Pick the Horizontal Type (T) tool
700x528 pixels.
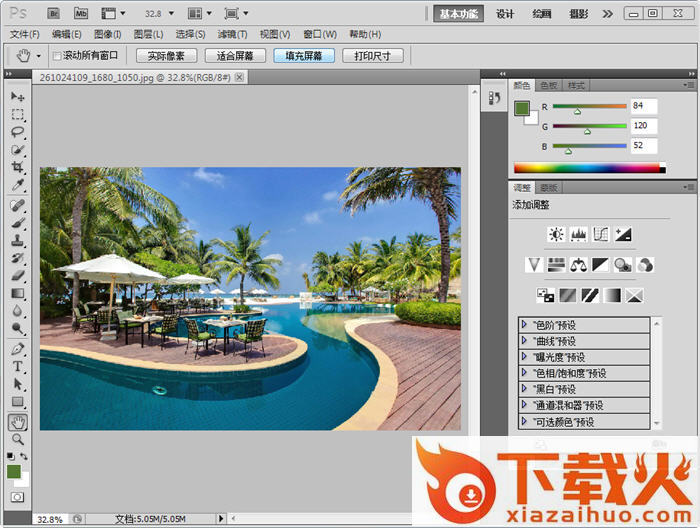[x=18, y=366]
